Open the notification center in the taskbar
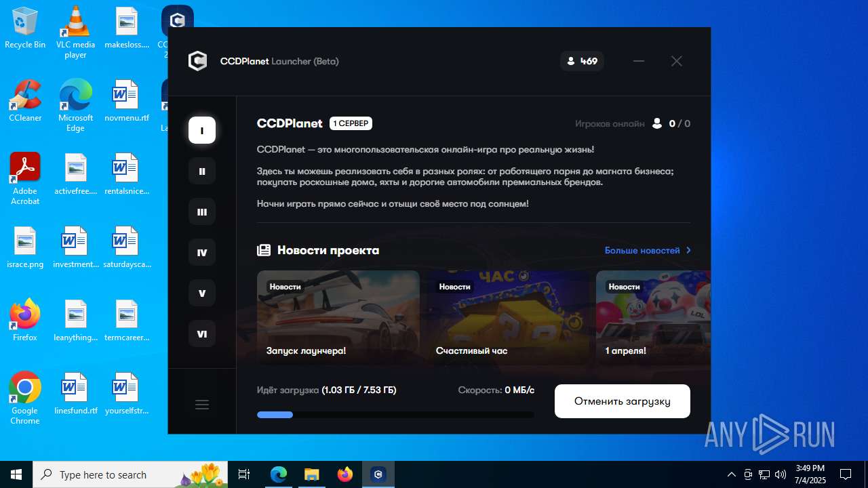Screen dimensions: 868x488 point(846,474)
